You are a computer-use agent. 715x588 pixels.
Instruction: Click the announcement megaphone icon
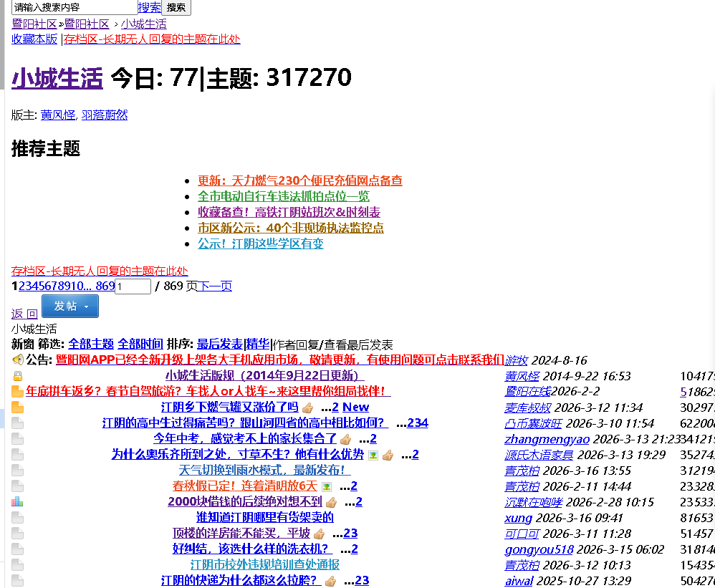click(18, 360)
